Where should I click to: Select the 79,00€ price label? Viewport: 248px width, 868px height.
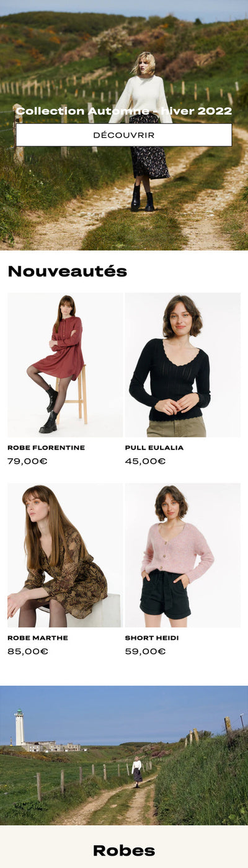27,461
